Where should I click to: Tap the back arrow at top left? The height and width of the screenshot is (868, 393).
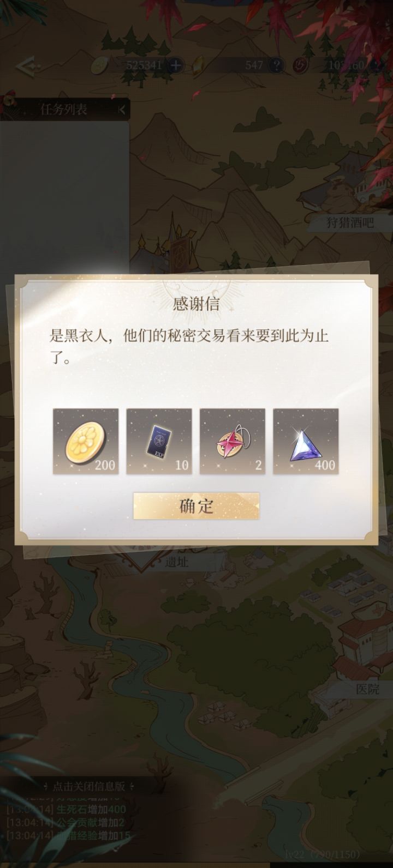[26, 67]
